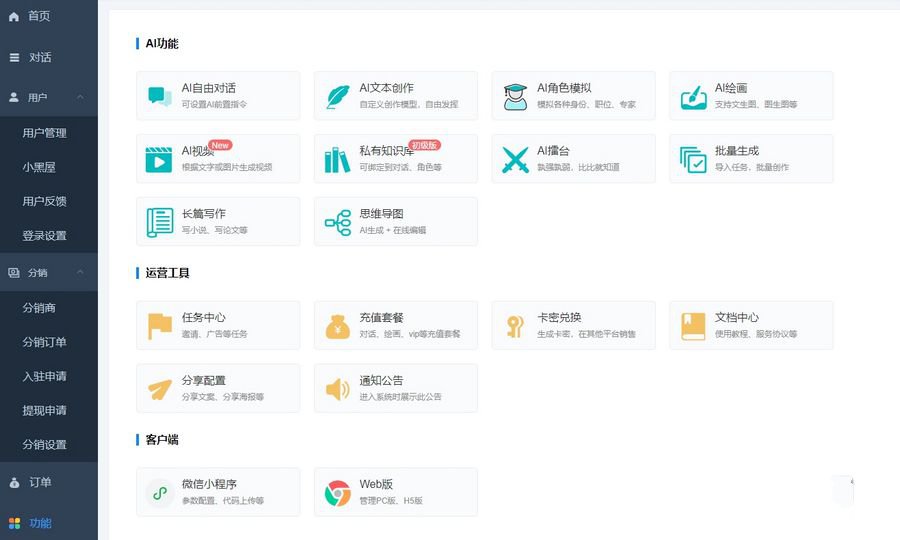Image resolution: width=900 pixels, height=540 pixels.
Task: Click the AI自由对话 chat bubble icon
Action: pos(160,96)
